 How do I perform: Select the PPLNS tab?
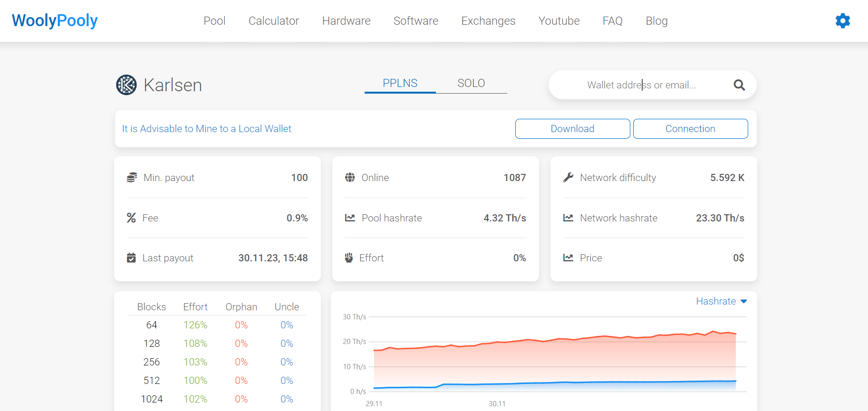pyautogui.click(x=400, y=83)
